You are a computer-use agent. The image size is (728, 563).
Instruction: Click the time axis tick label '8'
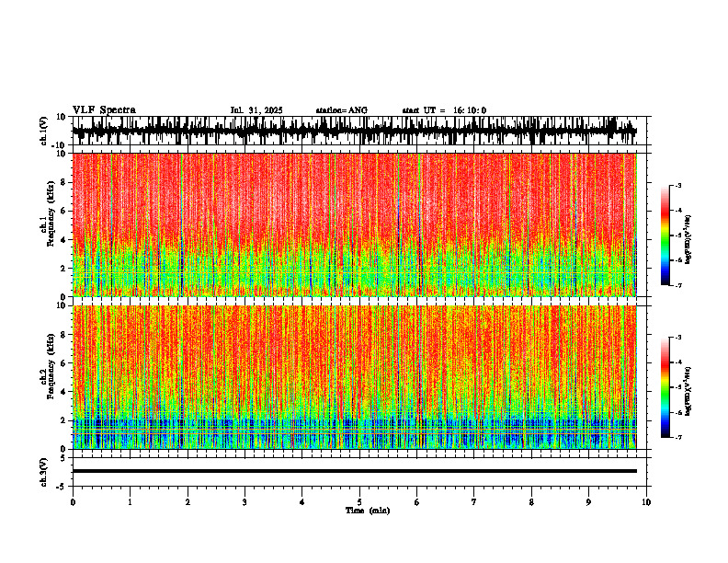tap(531, 502)
